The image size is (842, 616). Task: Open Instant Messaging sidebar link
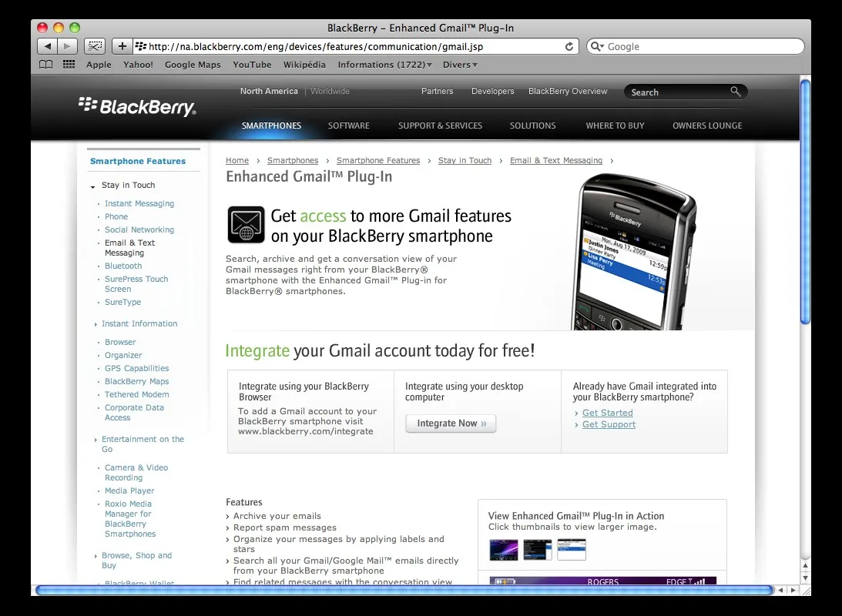click(x=139, y=204)
